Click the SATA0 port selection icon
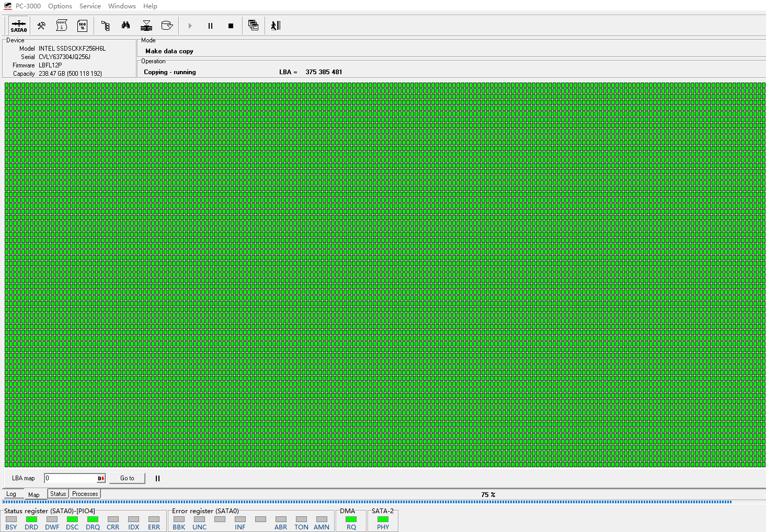The width and height of the screenshot is (766, 532). tap(18, 26)
